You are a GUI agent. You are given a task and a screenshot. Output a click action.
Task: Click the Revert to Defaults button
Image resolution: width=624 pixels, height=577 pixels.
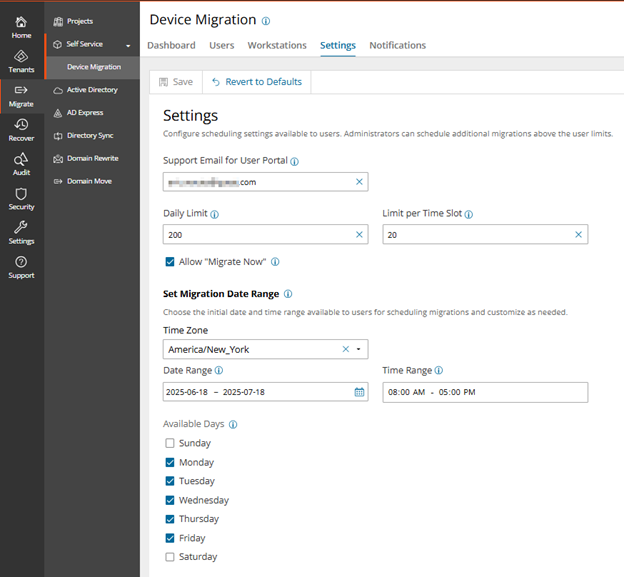257,82
